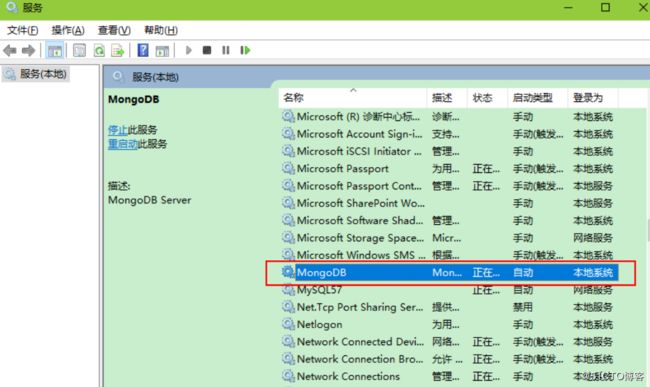Open the help question mark toolbar icon
The width and height of the screenshot is (650, 387).
point(143,50)
